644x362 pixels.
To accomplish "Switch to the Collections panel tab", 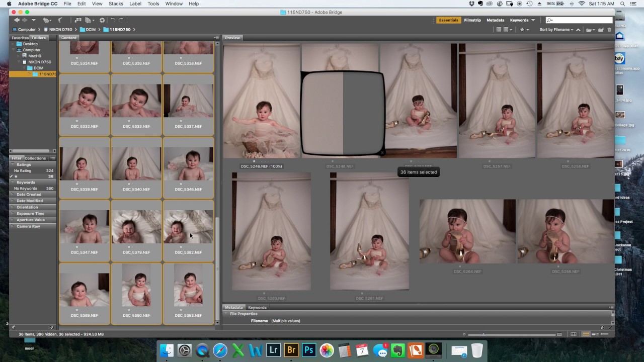I will 35,158.
